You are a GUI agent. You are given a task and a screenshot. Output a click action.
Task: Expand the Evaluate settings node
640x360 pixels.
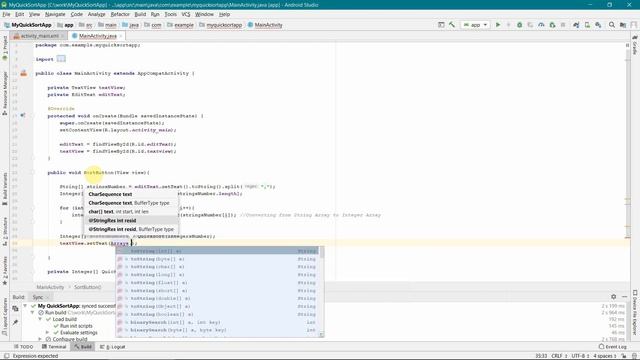pyautogui.click(x=48, y=333)
